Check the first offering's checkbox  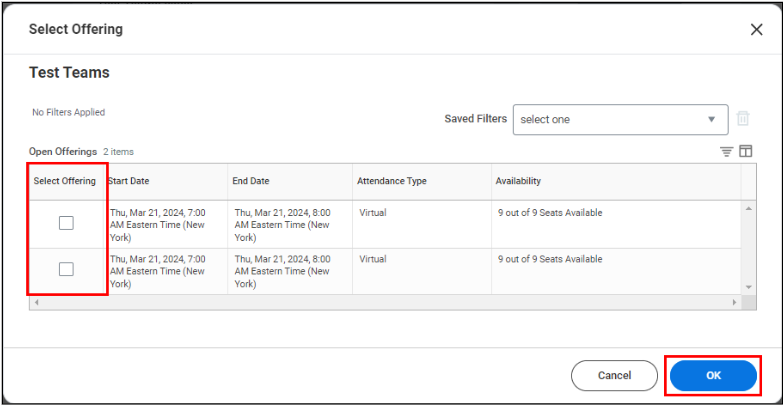tap(66, 223)
